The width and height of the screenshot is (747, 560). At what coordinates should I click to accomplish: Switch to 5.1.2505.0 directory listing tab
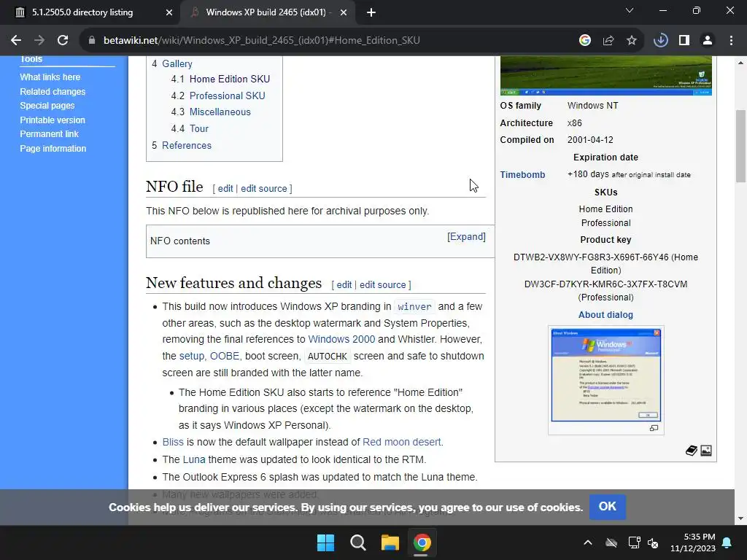[90, 12]
